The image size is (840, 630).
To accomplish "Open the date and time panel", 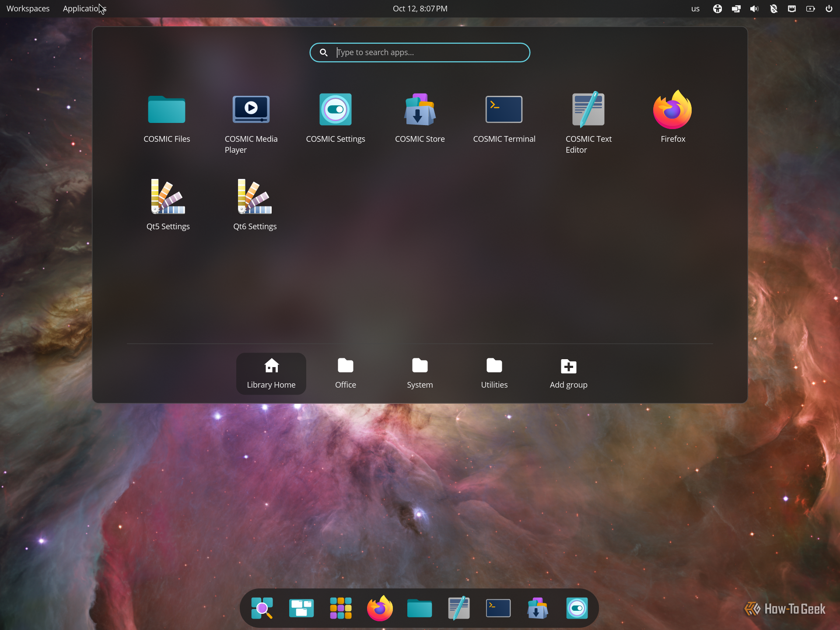I will click(420, 9).
